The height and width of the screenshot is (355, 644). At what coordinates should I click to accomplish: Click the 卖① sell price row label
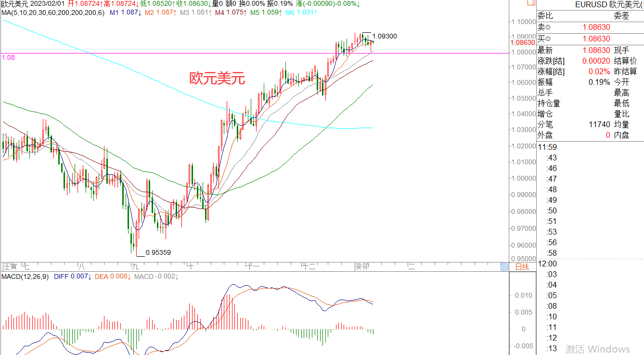click(x=544, y=28)
